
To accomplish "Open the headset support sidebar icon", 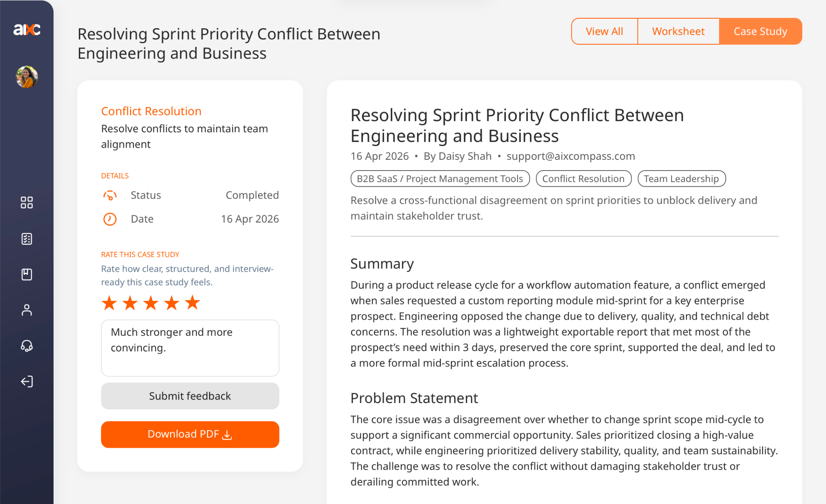I will [x=27, y=346].
